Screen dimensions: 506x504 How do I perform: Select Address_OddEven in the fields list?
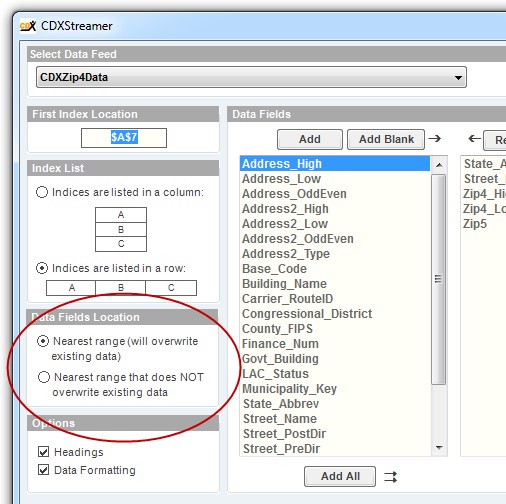point(335,194)
